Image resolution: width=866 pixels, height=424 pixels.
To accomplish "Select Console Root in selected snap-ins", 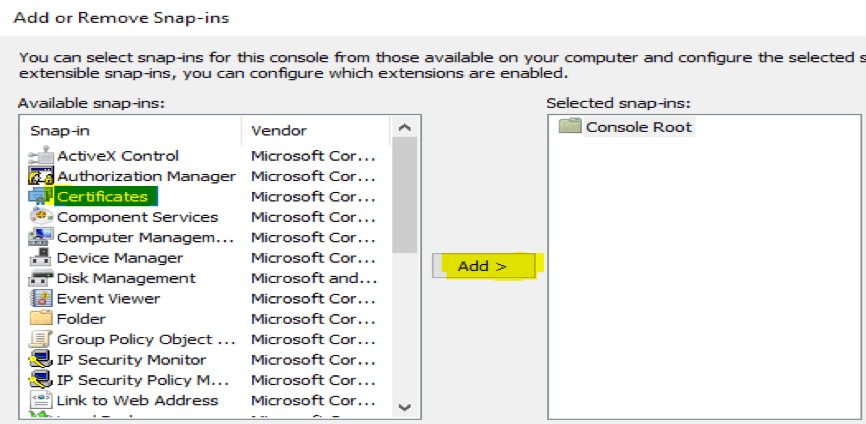I will tap(638, 127).
